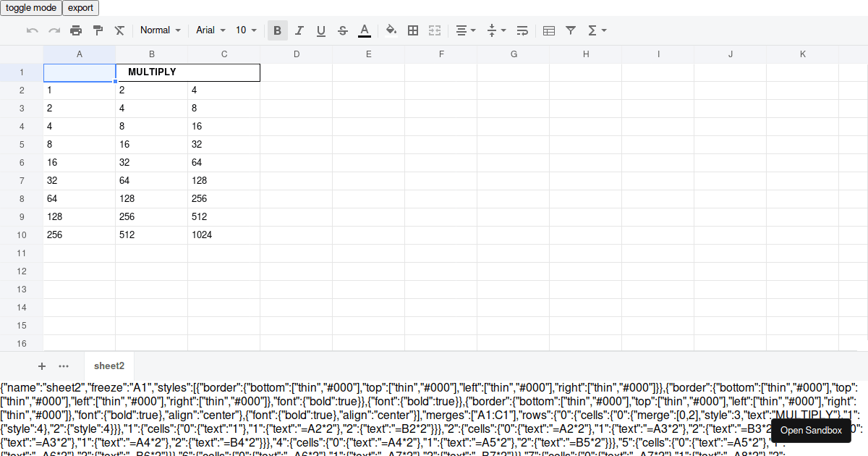
Task: Click the Strikethrough icon
Action: pos(342,30)
